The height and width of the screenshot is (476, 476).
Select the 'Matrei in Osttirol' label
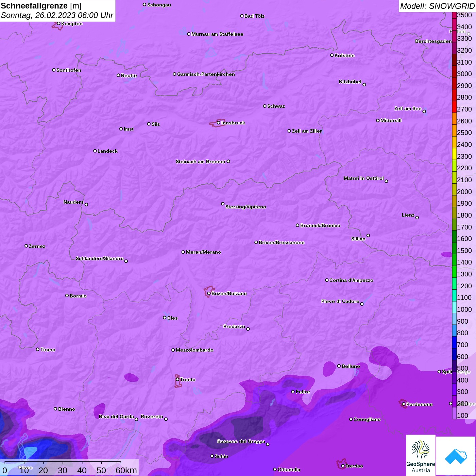click(x=364, y=178)
